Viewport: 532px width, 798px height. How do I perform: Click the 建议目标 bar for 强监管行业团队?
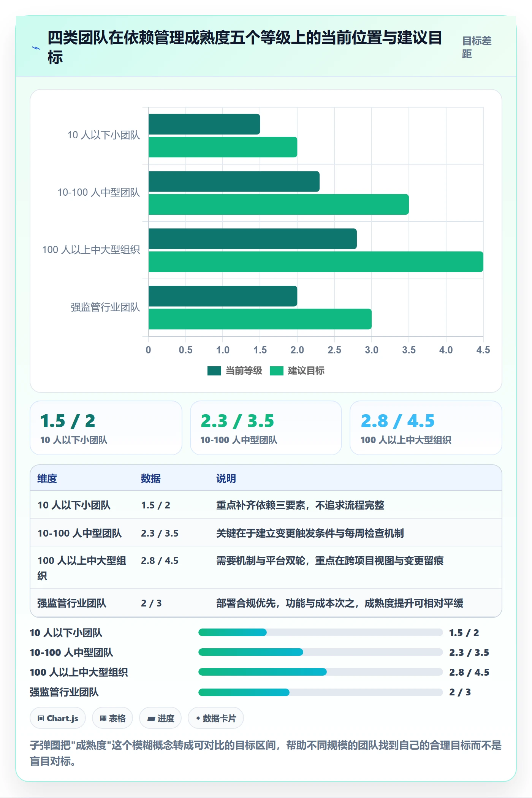(x=260, y=319)
